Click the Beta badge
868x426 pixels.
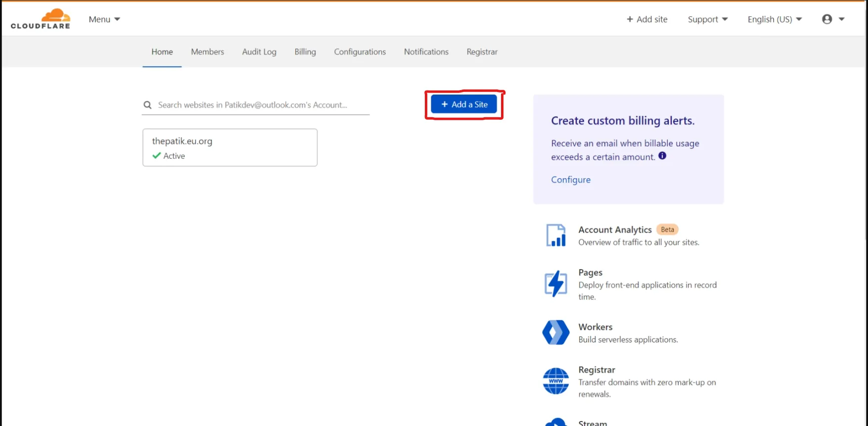pos(667,230)
